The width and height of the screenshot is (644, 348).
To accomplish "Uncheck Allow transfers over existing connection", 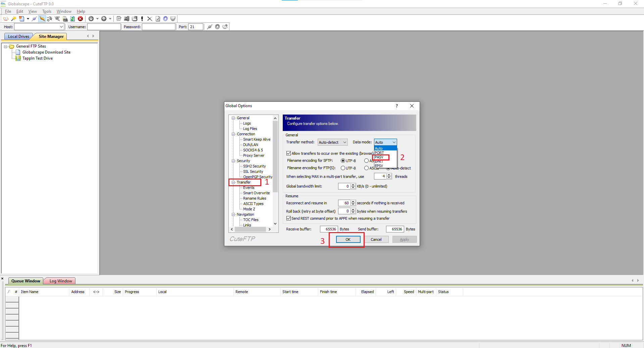I will 288,153.
